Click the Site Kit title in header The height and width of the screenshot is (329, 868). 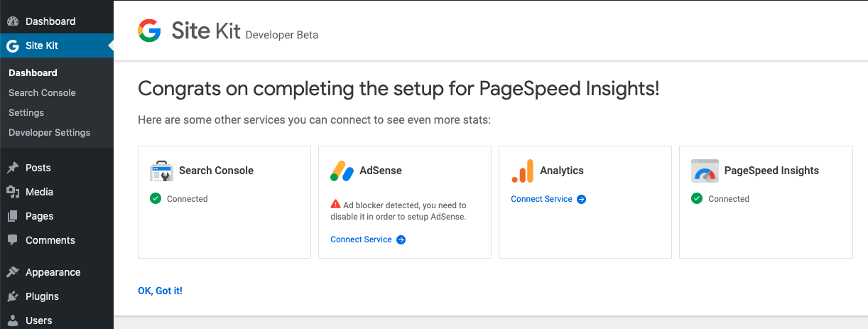coord(206,31)
